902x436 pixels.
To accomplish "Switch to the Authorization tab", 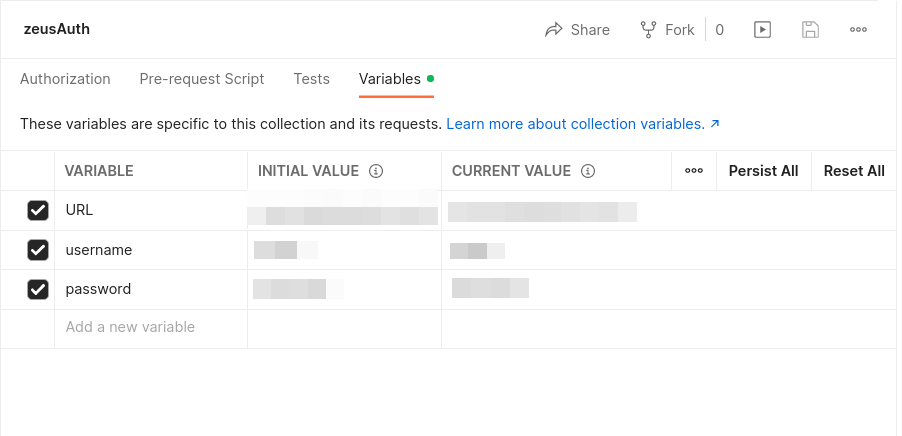I will [65, 79].
